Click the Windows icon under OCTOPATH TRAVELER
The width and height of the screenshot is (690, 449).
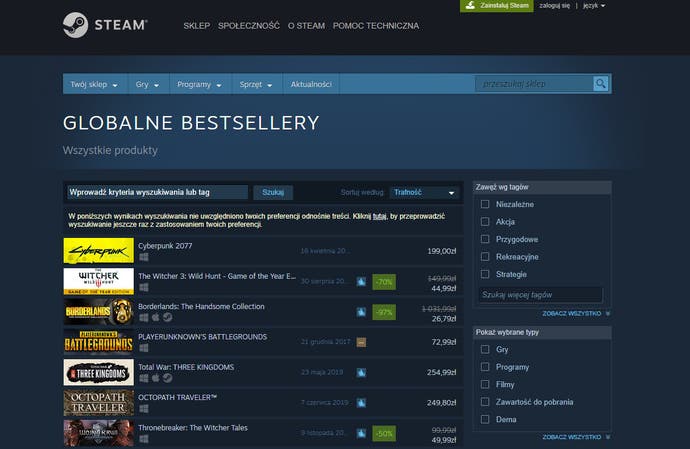[143, 409]
